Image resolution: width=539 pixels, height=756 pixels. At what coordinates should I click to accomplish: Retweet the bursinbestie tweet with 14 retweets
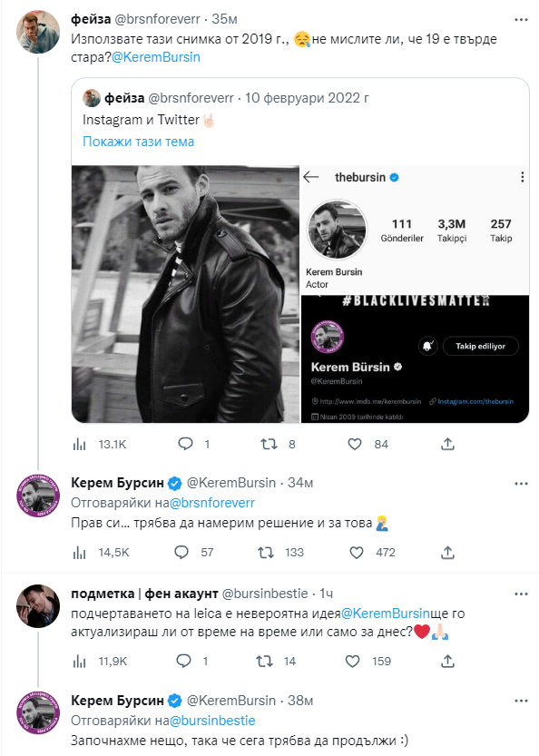(264, 661)
